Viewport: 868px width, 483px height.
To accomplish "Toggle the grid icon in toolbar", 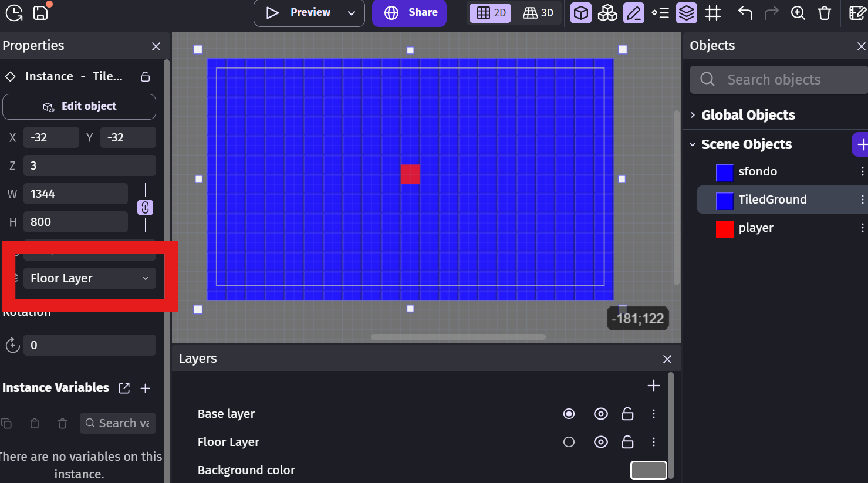I will (713, 13).
